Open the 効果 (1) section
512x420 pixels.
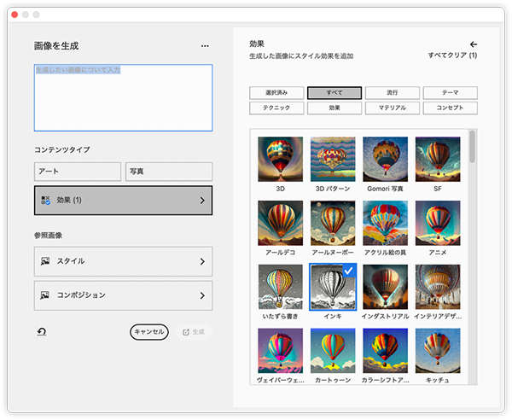(x=123, y=201)
